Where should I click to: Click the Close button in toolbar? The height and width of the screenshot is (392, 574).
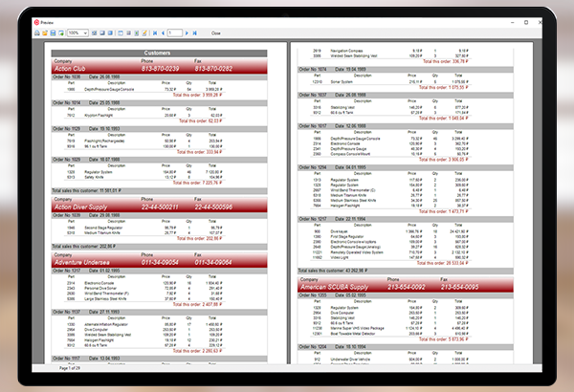(215, 33)
